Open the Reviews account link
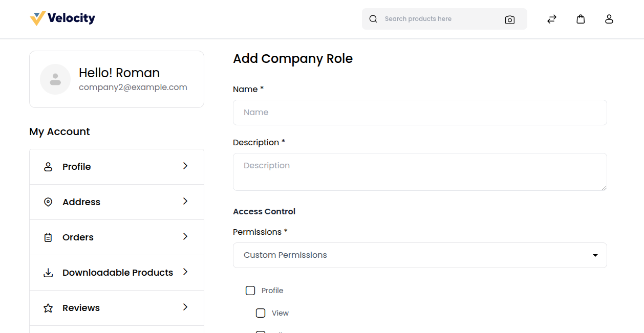The height and width of the screenshot is (333, 644). pos(81,308)
